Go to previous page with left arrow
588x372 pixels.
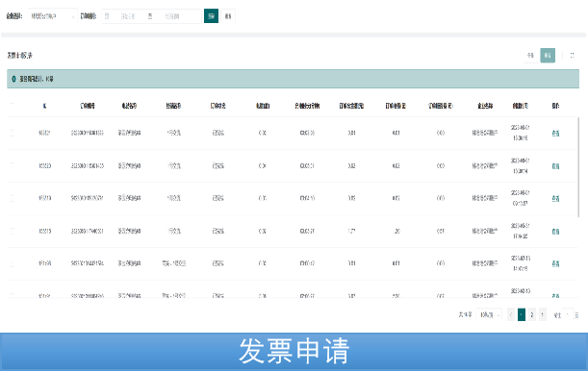point(511,315)
